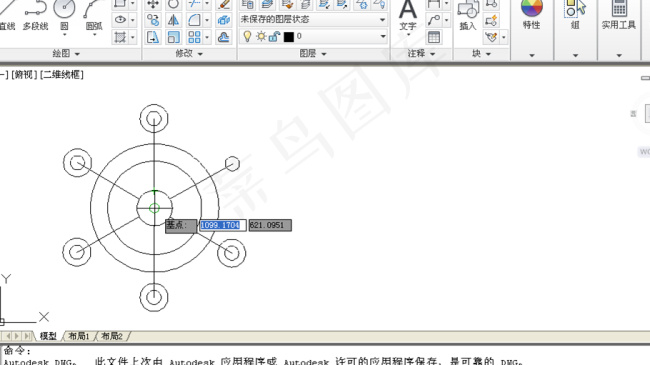The width and height of the screenshot is (650, 365).
Task: Select the Array tool
Action: [x=194, y=37]
